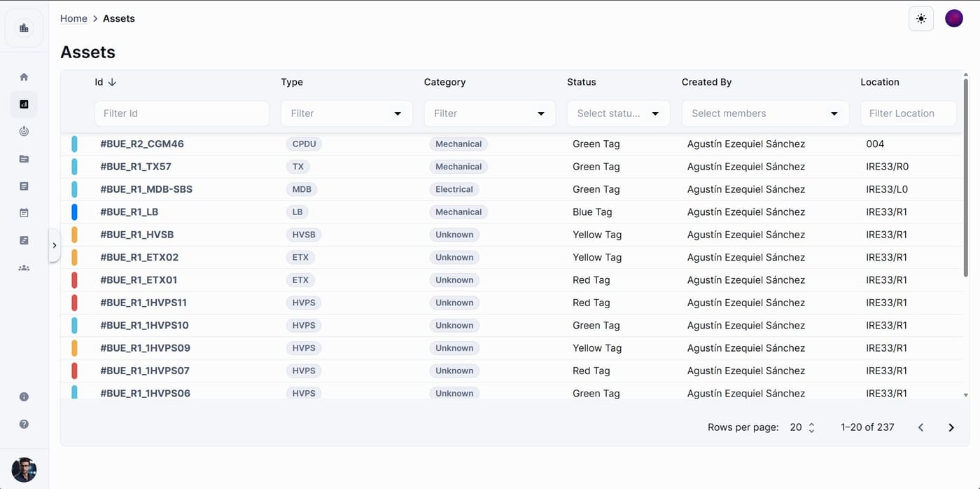Viewport: 980px width, 489px height.
Task: Click the Filter Id input field
Action: click(182, 113)
